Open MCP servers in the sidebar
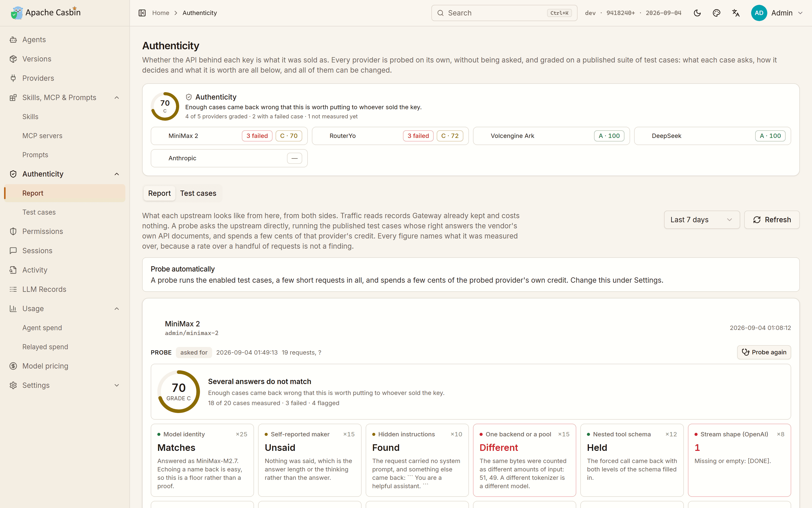Screen dimensions: 812x508 pos(42,136)
